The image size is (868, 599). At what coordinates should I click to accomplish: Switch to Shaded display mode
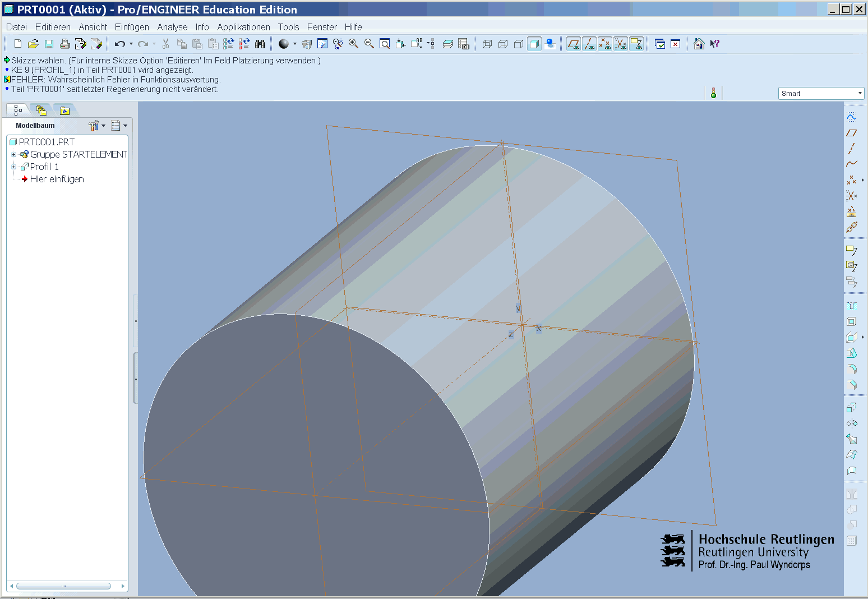coord(534,44)
